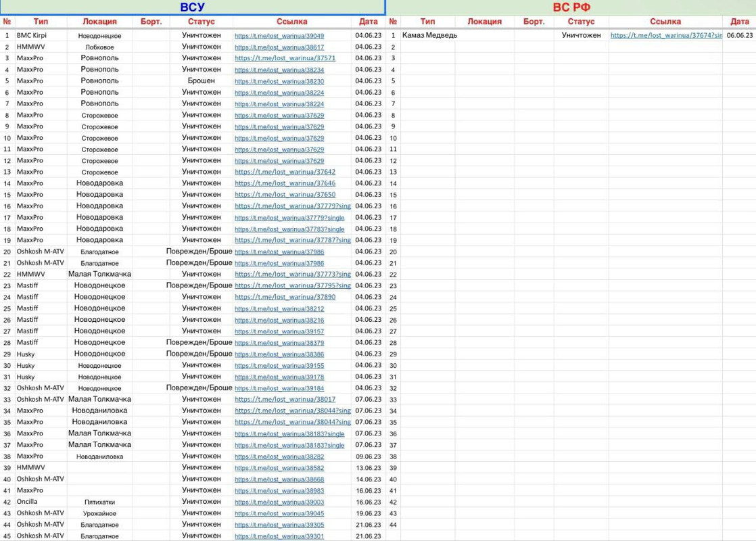The width and height of the screenshot is (756, 541).
Task: Open the lost_warinua/37646 link
Action: coord(285,183)
